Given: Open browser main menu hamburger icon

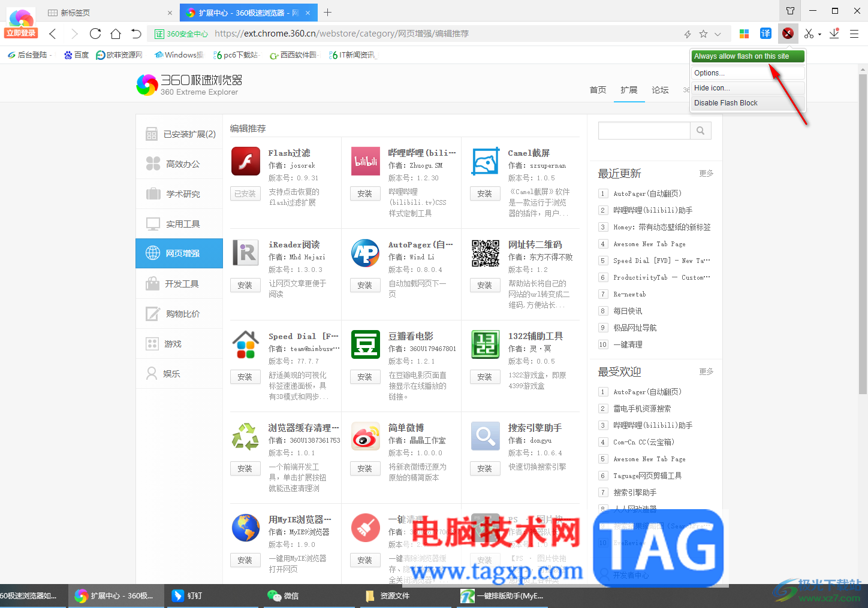Looking at the screenshot, I should coord(854,34).
